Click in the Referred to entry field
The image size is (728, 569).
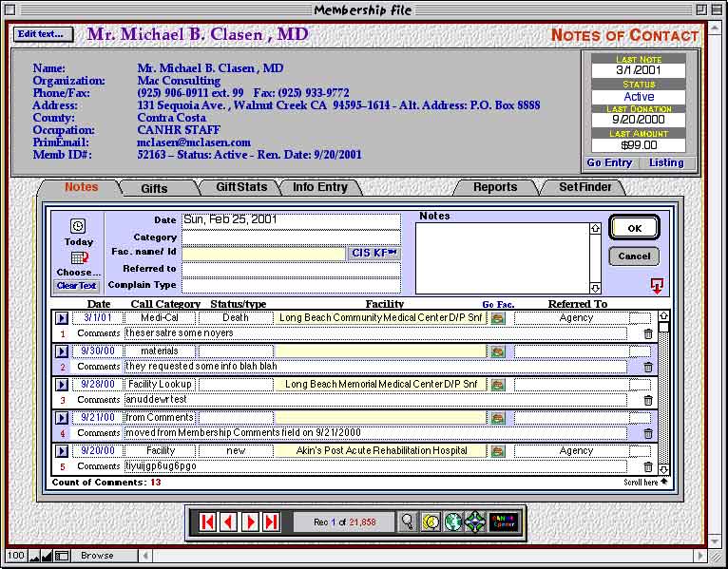point(291,269)
